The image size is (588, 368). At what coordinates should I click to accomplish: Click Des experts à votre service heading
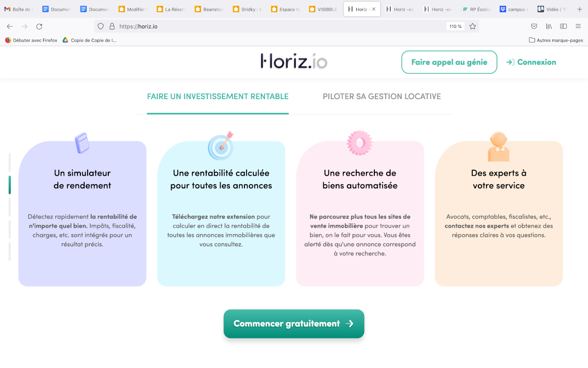point(499,179)
